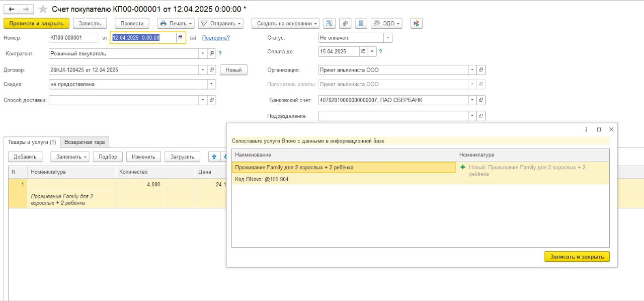Open the Печать dropdown menu
The width and height of the screenshot is (644, 301).
click(x=176, y=23)
